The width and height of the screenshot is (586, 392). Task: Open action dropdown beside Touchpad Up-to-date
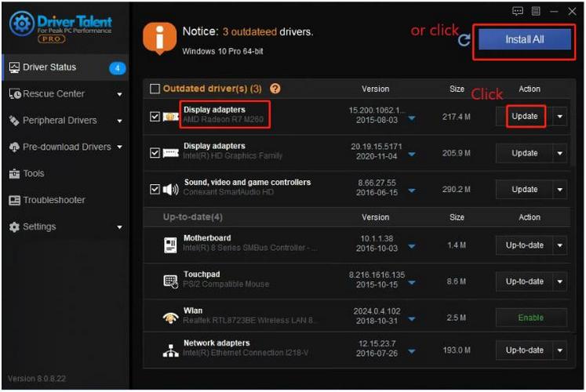pos(560,281)
